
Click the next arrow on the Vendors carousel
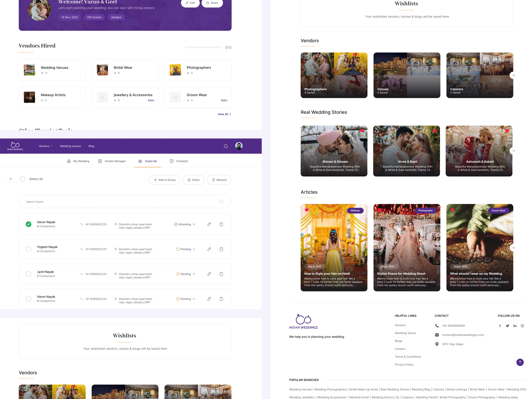tap(513, 75)
